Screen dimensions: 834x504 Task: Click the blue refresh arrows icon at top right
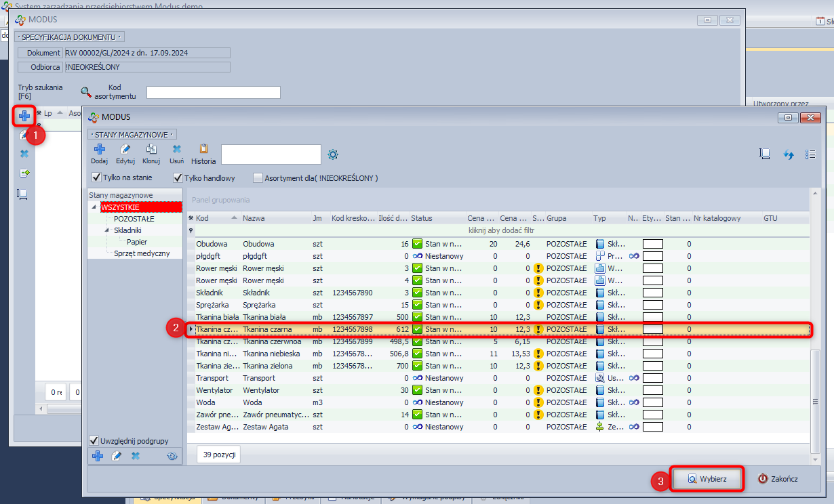pos(789,154)
